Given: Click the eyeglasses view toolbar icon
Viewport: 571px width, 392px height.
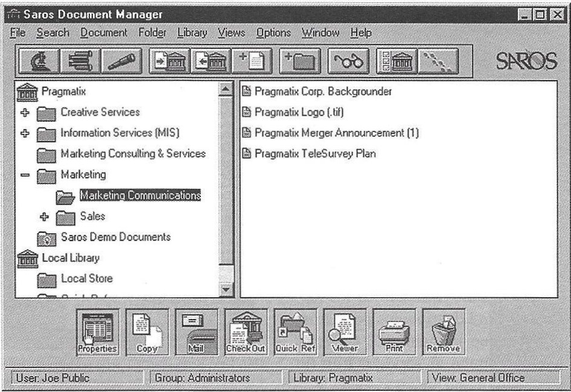Looking at the screenshot, I should point(348,61).
